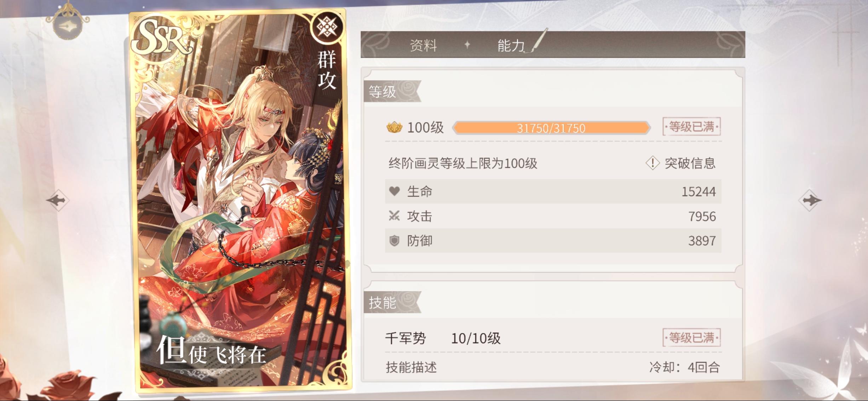Select the 千军势 skill name
868x401 pixels.
click(x=406, y=338)
